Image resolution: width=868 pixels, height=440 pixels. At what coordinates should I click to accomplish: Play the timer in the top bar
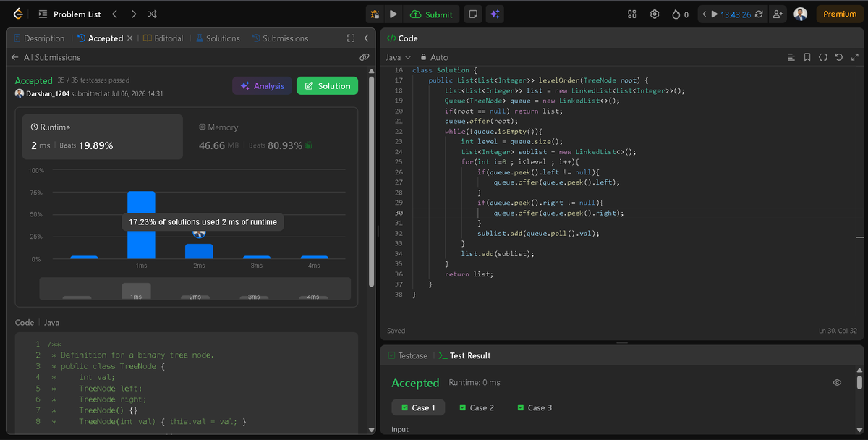pos(715,14)
